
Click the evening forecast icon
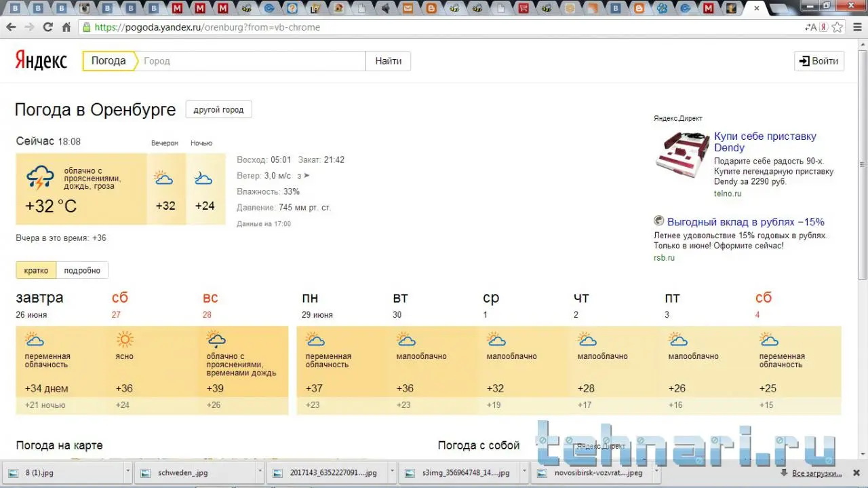(x=163, y=179)
